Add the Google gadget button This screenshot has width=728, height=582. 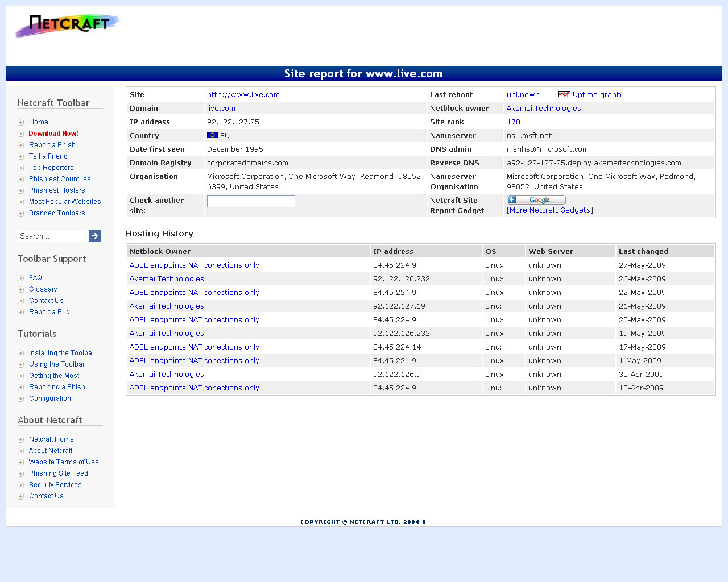(x=536, y=200)
